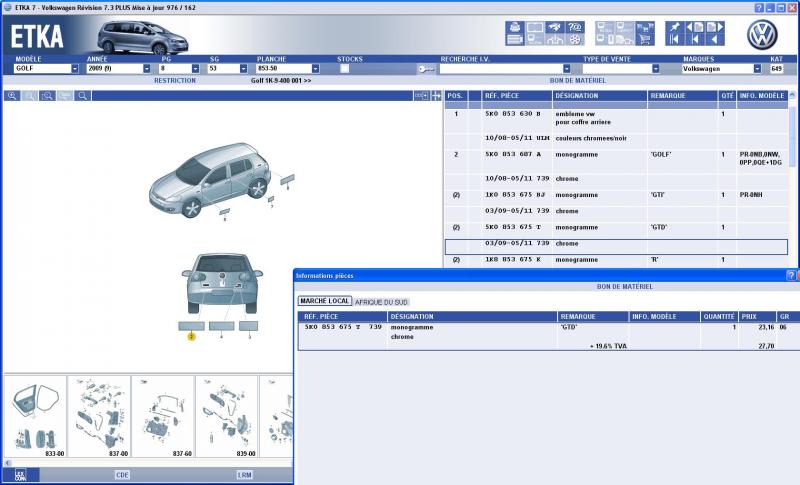Select the 837-60 thumbnail
This screenshot has width=800, height=485.
point(163,417)
